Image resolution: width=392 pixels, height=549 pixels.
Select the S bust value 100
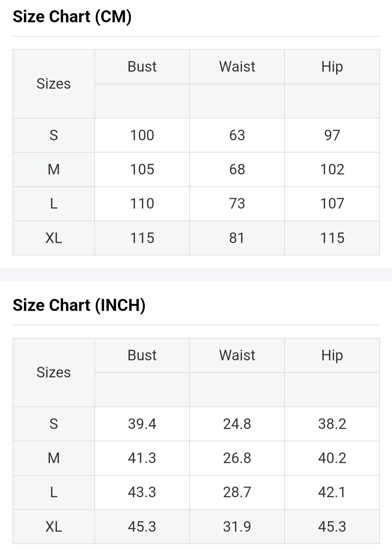click(x=142, y=135)
